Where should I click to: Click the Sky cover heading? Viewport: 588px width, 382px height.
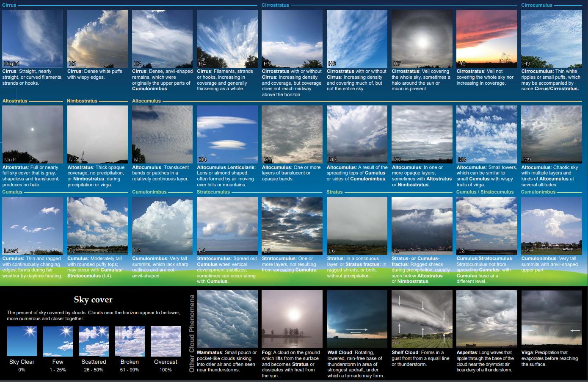point(93,299)
